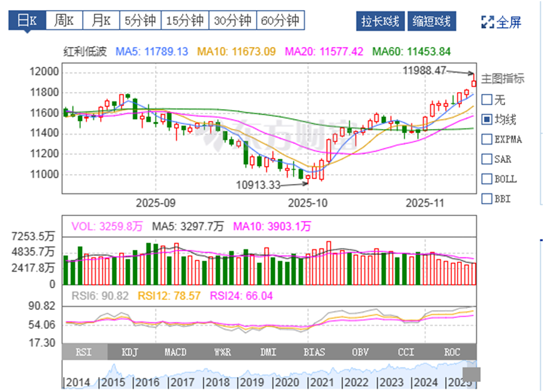The height and width of the screenshot is (392, 544).
Task: Toggle the 均线 moving average checkbox
Action: click(x=487, y=120)
